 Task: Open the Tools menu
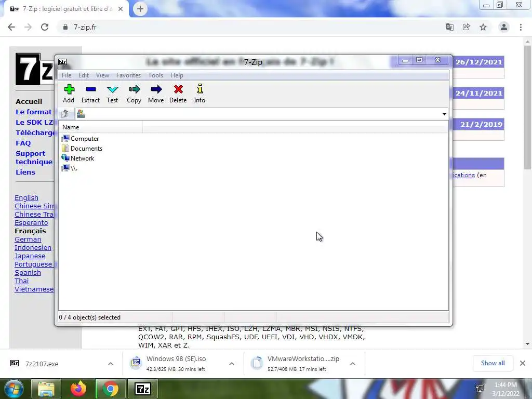155,75
